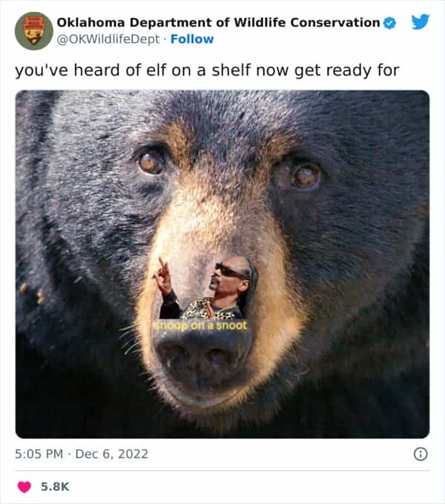Click the yellow 'snoop on a snoot' caption
This screenshot has width=445, height=504.
coord(200,325)
